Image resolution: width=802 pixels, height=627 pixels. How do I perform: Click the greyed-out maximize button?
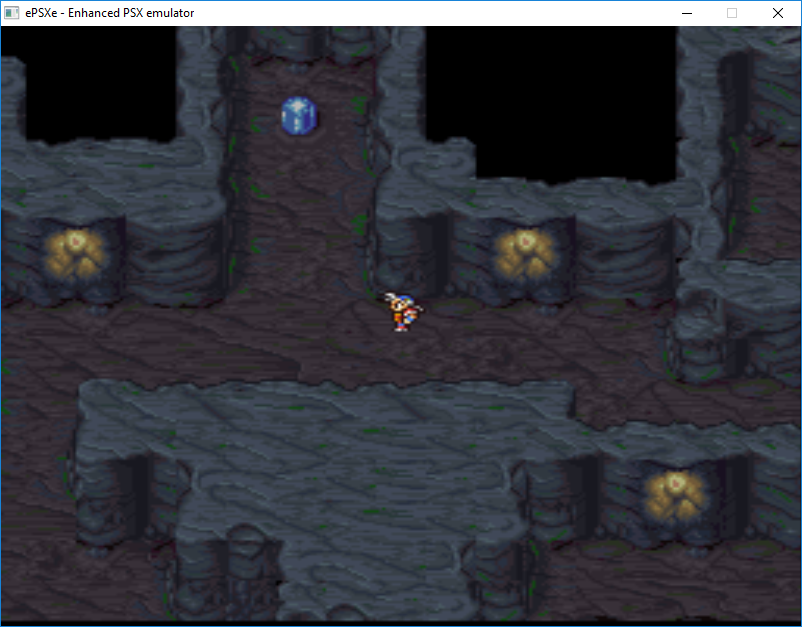(732, 13)
